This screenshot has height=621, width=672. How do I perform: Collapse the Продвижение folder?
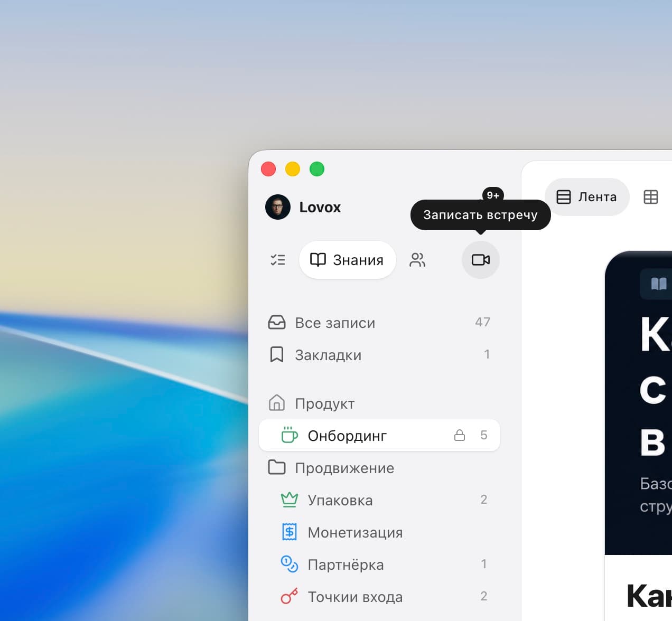(379, 468)
